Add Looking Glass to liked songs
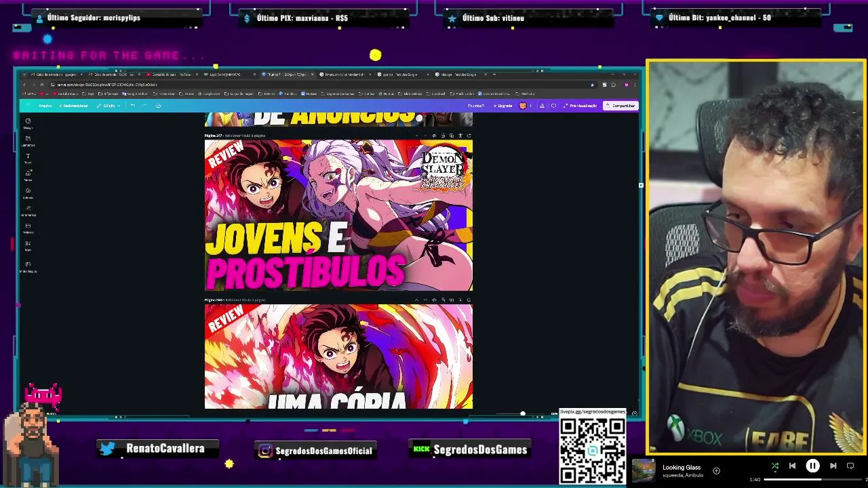Image resolution: width=868 pixels, height=488 pixels. (x=716, y=470)
